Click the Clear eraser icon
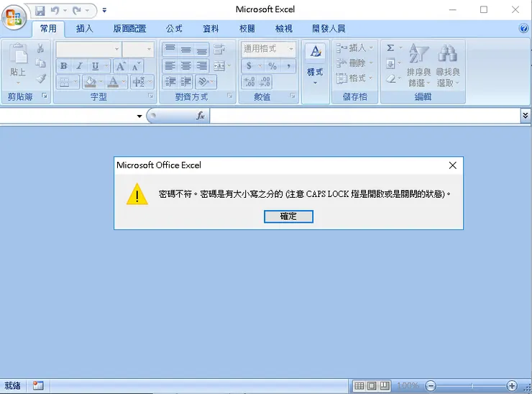Image resolution: width=532 pixels, height=394 pixels. [390, 79]
